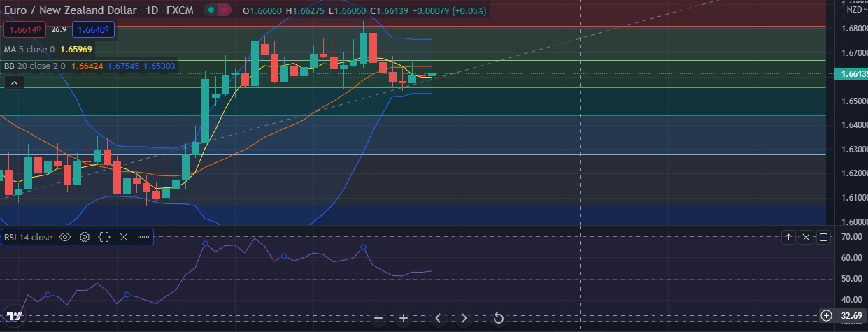Move chart right with arrow button
The height and width of the screenshot is (332, 868).
[464, 318]
